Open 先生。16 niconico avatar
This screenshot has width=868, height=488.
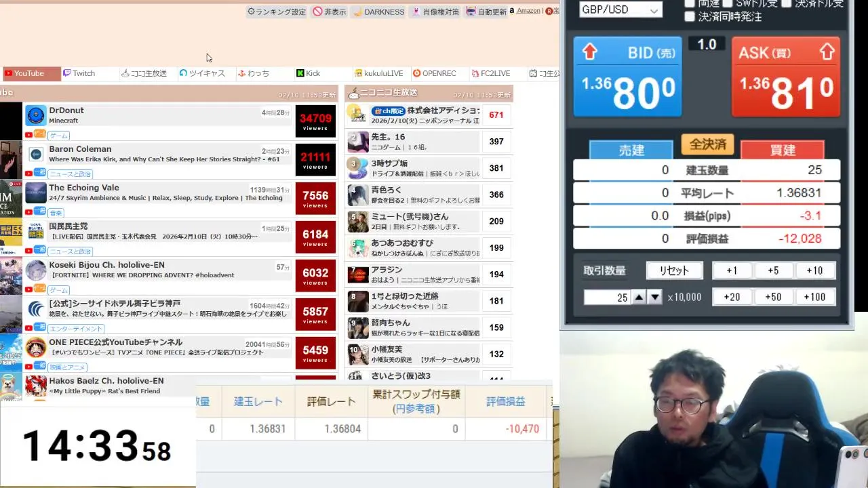(357, 142)
